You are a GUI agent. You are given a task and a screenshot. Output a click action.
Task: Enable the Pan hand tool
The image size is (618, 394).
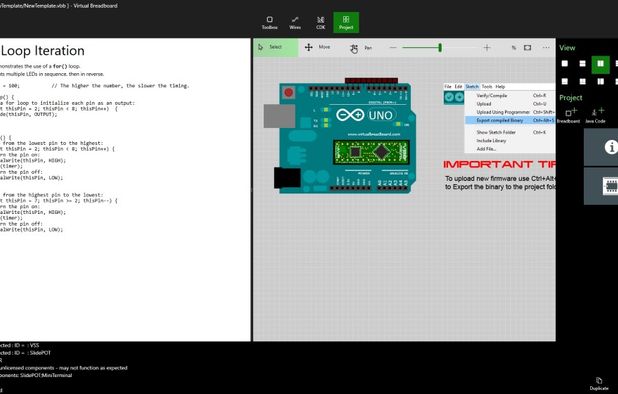[x=361, y=48]
